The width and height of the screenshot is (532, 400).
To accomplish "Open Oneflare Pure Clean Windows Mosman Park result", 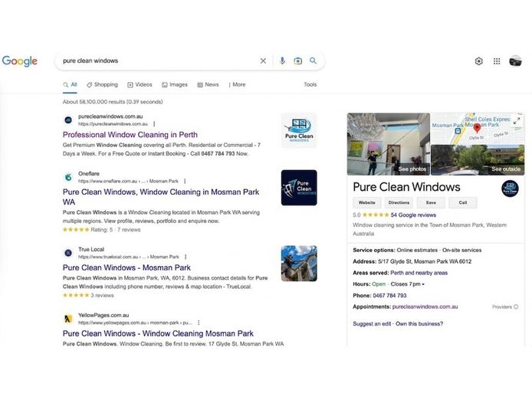I will point(161,197).
